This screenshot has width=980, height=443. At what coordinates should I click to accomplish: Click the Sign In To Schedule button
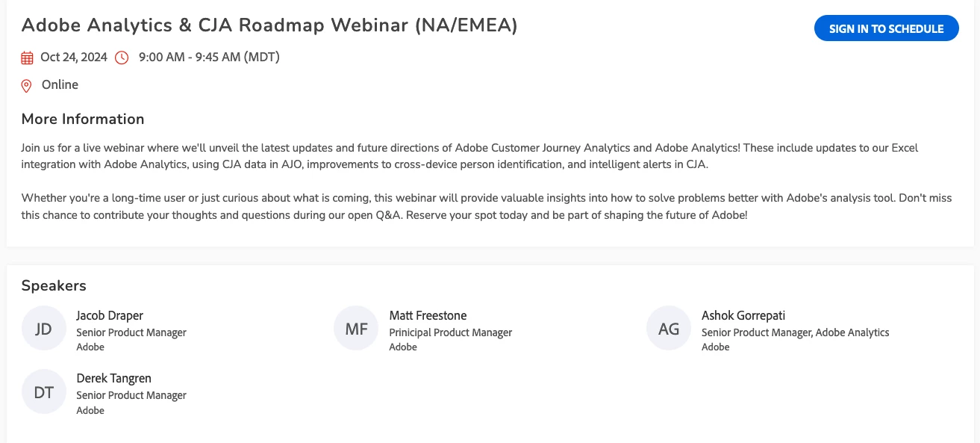coord(886,28)
